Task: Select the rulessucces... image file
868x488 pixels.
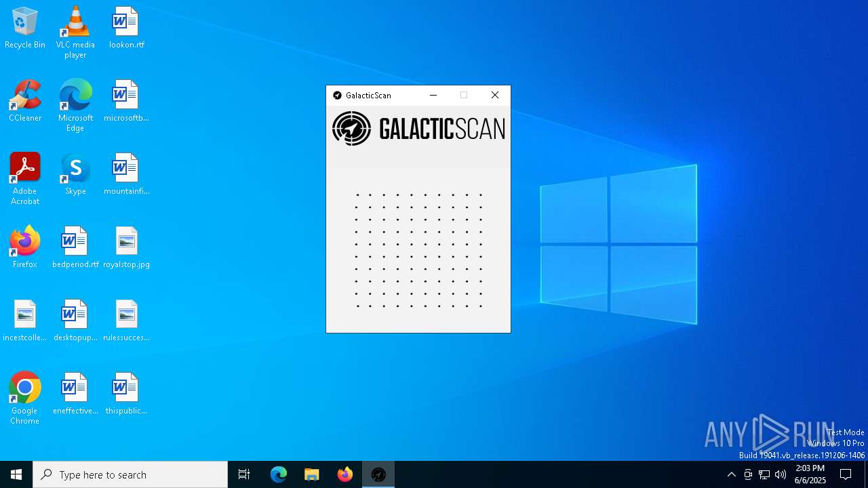Action: click(126, 321)
